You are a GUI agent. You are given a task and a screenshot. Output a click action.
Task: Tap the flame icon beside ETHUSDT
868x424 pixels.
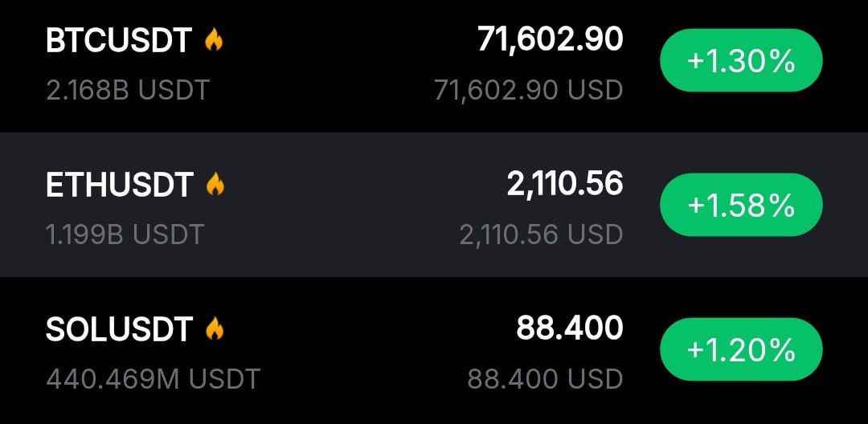(x=215, y=185)
